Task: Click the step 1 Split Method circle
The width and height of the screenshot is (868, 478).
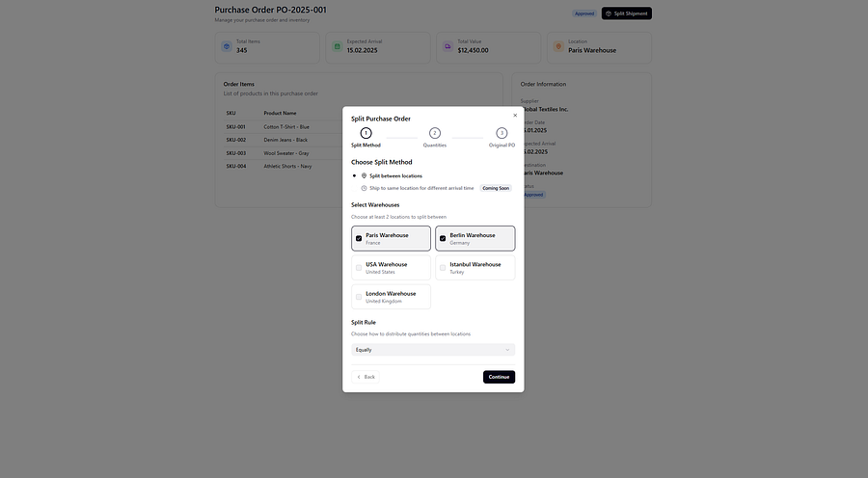Action: [x=366, y=133]
